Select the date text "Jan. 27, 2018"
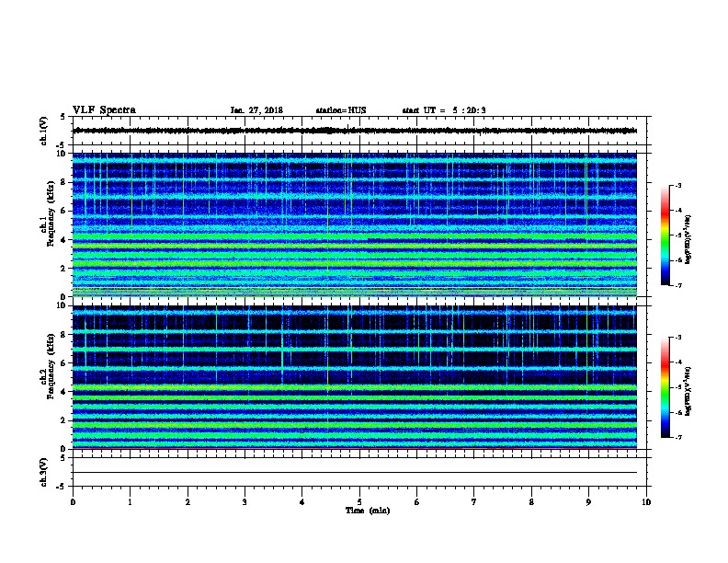The width and height of the screenshot is (728, 563). point(256,110)
